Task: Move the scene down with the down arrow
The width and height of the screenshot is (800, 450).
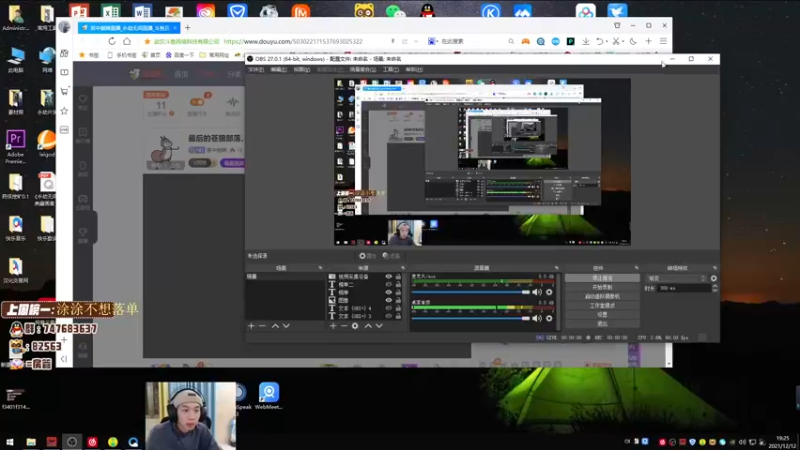Action: point(286,326)
